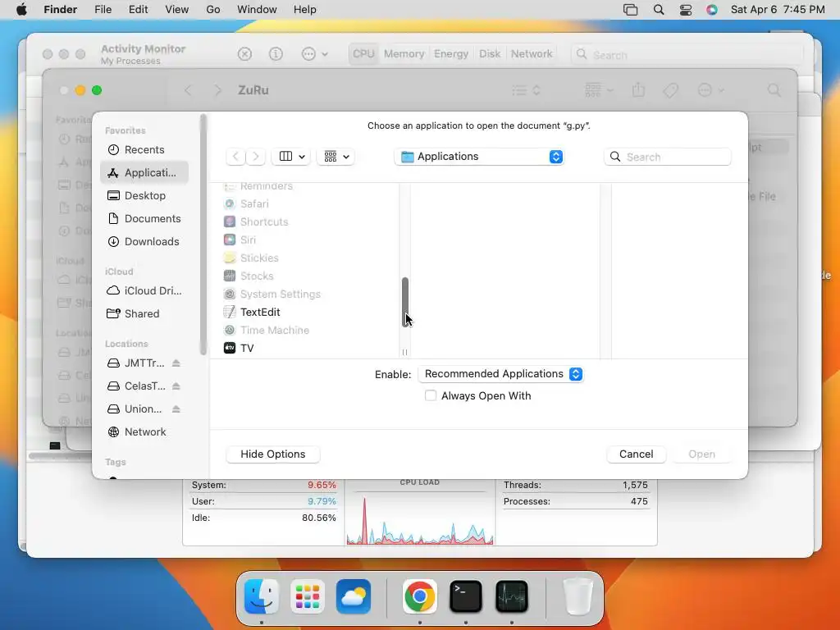The image size is (840, 630).
Task: Open the Shared folder in the sidebar
Action: 144,313
